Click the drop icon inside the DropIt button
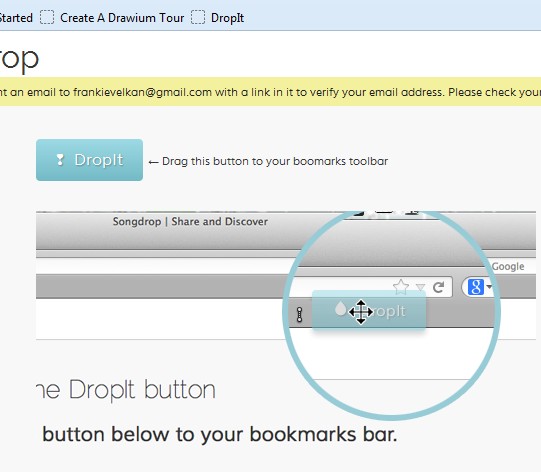The image size is (541, 472). coord(60,160)
